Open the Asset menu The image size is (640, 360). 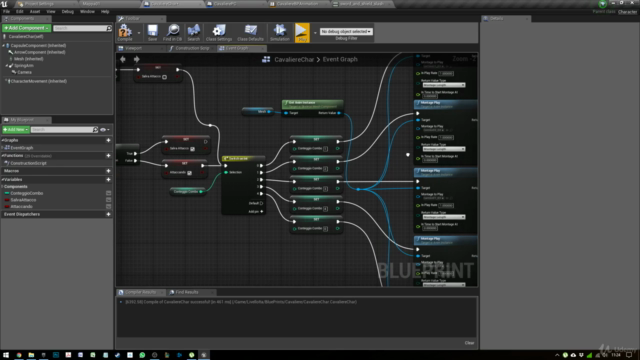point(35,11)
